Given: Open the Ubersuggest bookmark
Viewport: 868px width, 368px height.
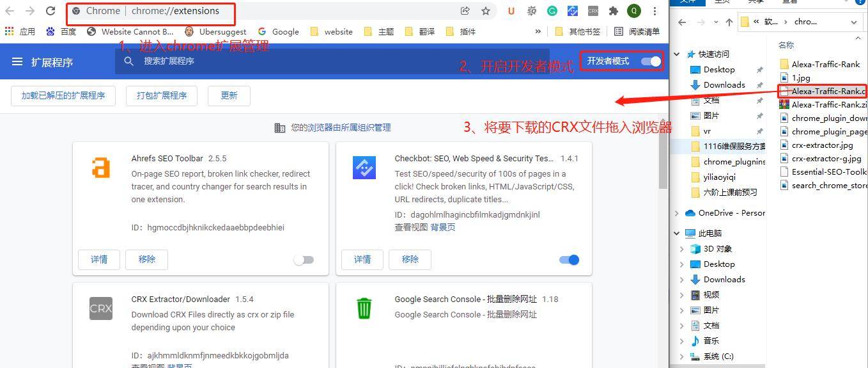Looking at the screenshot, I should click(215, 31).
